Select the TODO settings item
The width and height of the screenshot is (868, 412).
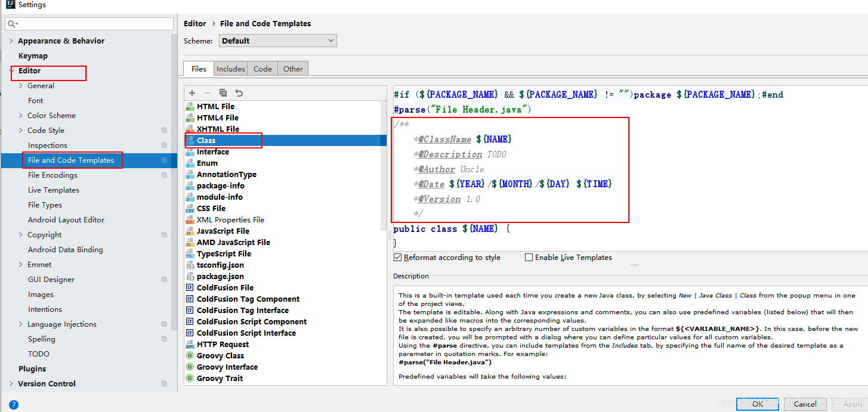pyautogui.click(x=39, y=354)
